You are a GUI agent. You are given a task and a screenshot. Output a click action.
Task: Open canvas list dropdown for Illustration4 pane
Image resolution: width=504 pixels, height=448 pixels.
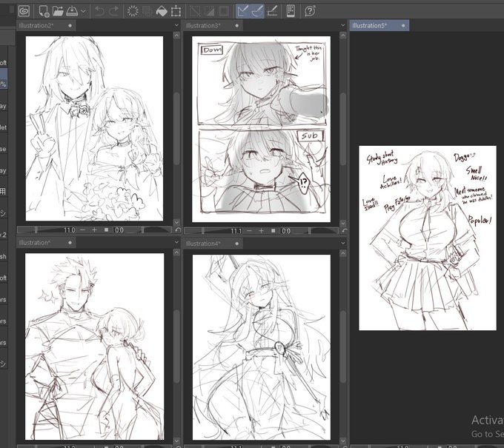coord(343,244)
